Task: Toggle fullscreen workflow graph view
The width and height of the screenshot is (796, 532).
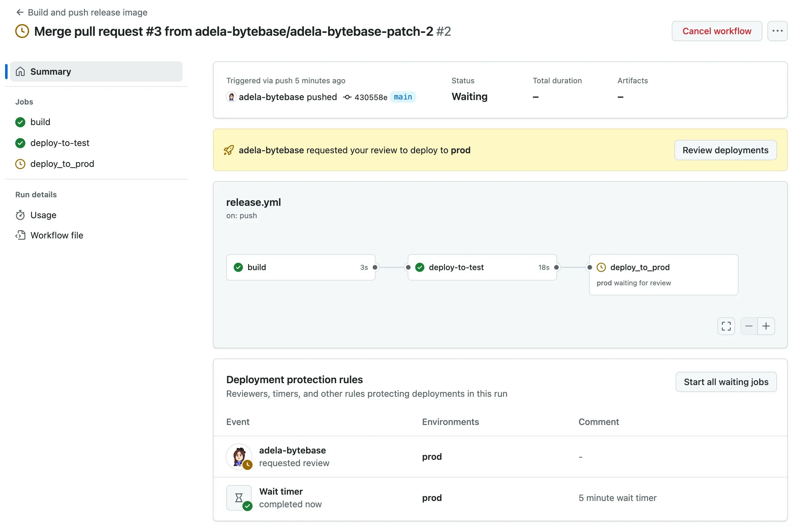Action: (726, 326)
